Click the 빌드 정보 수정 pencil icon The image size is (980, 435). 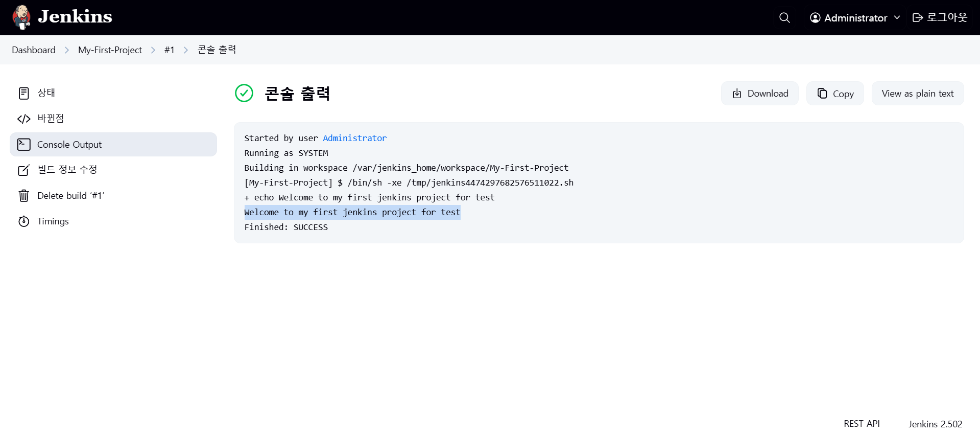[x=24, y=170]
